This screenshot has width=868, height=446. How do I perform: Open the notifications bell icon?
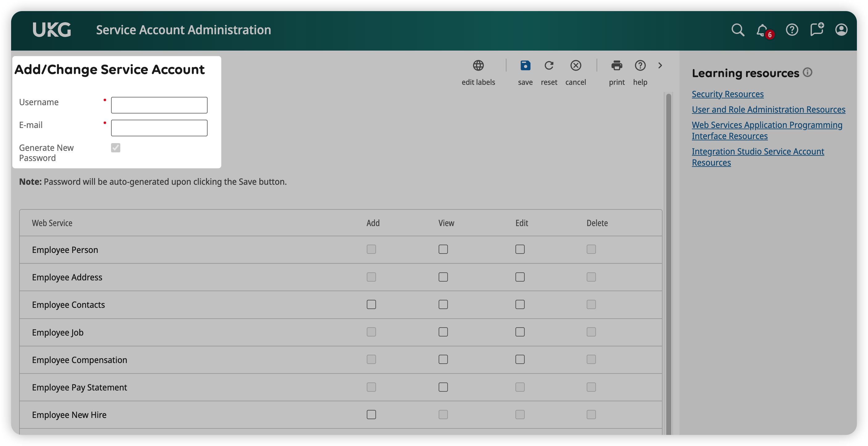(x=762, y=30)
